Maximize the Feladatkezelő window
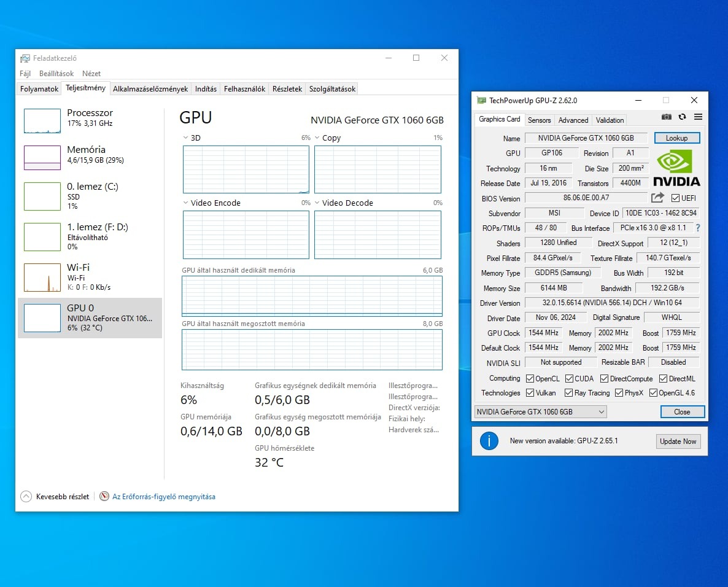The height and width of the screenshot is (587, 728). [x=416, y=58]
